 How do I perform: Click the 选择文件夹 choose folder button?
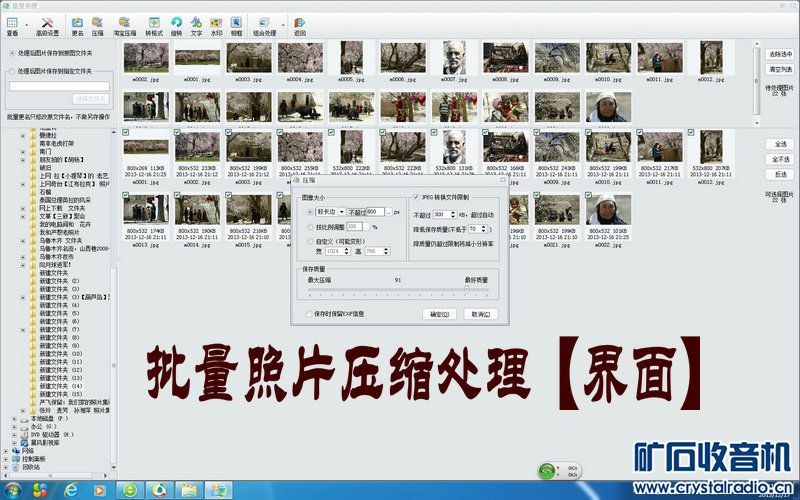pos(92,99)
